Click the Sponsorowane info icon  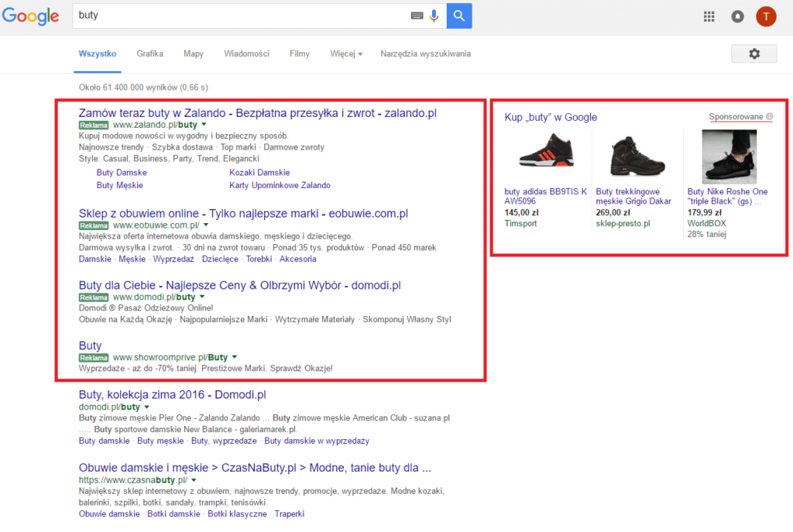pyautogui.click(x=769, y=117)
